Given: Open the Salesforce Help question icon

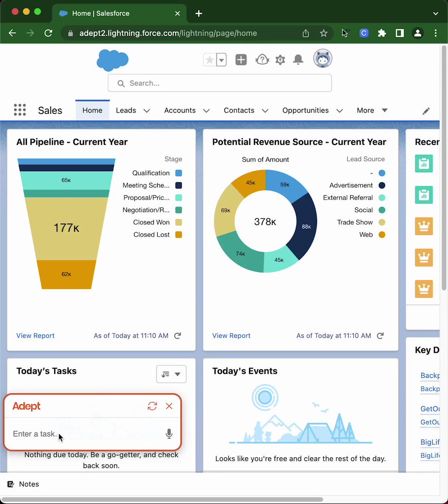Looking at the screenshot, I should [x=262, y=60].
